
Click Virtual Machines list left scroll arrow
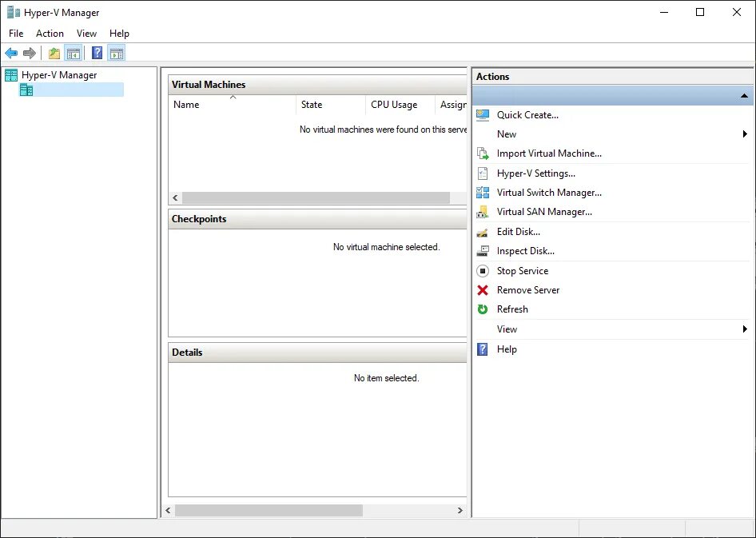[175, 197]
